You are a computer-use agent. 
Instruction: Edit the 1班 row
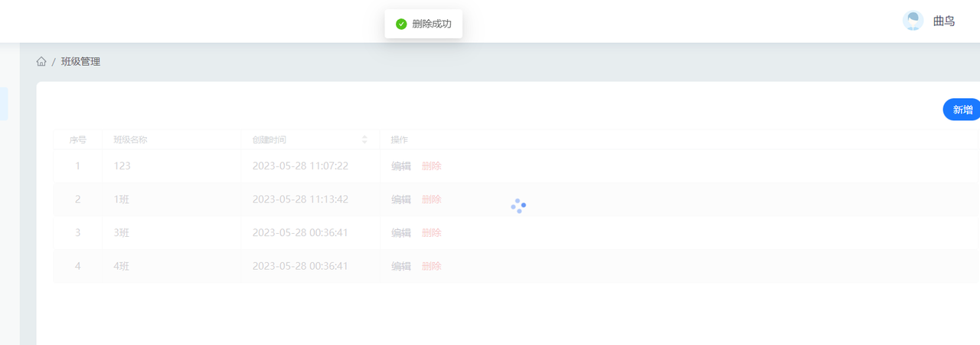click(x=401, y=199)
